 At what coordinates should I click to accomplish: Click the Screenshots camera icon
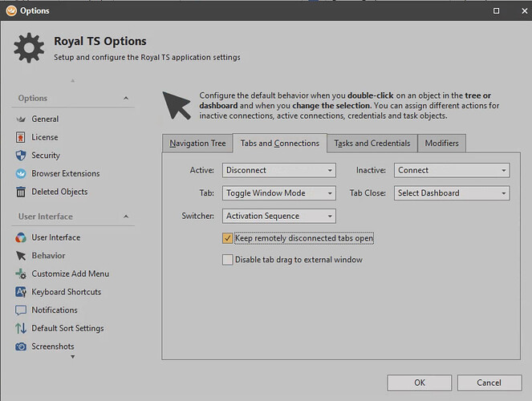point(22,346)
